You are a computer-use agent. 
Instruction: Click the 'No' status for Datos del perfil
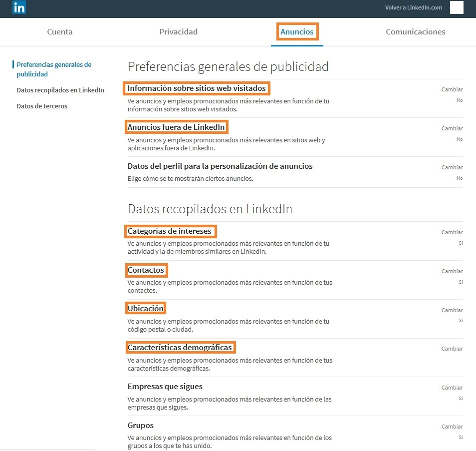click(x=460, y=178)
